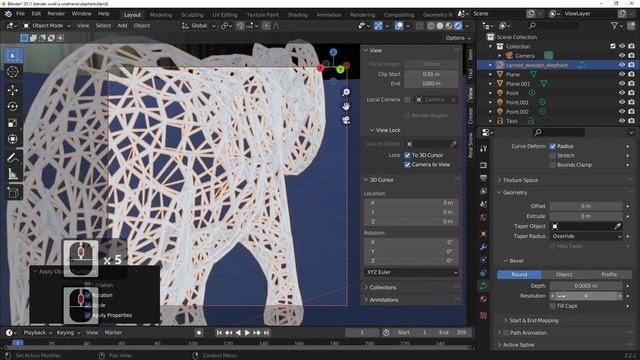Select the Camera item in outliner
The width and height of the screenshot is (640, 360).
point(525,56)
